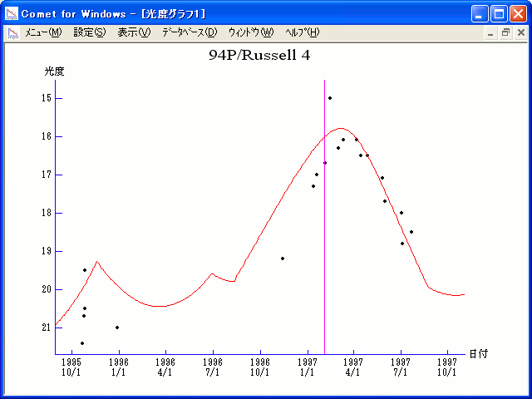Image resolution: width=532 pixels, height=399 pixels.
Task: Click the data point at magnitude 18.5
Action: click(411, 232)
